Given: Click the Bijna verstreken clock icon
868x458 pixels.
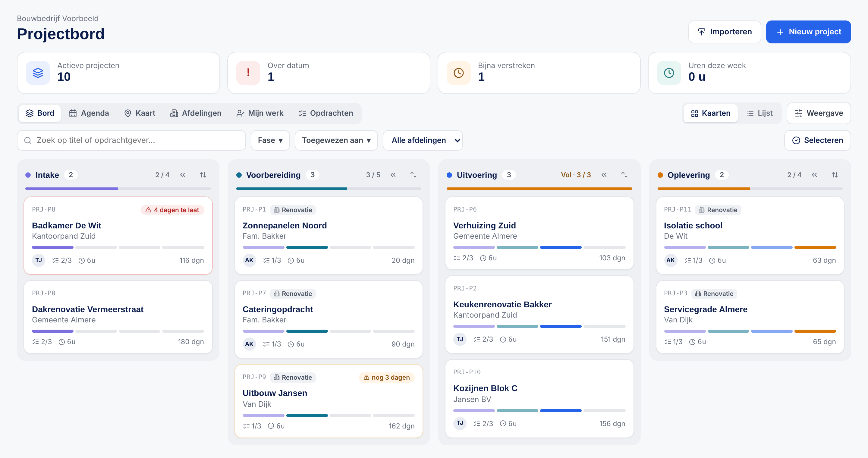Looking at the screenshot, I should pos(459,73).
